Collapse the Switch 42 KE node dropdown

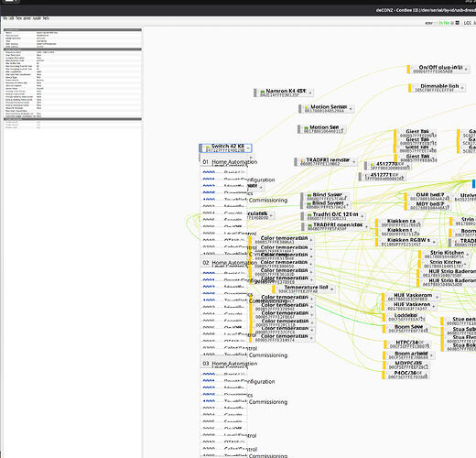248,148
